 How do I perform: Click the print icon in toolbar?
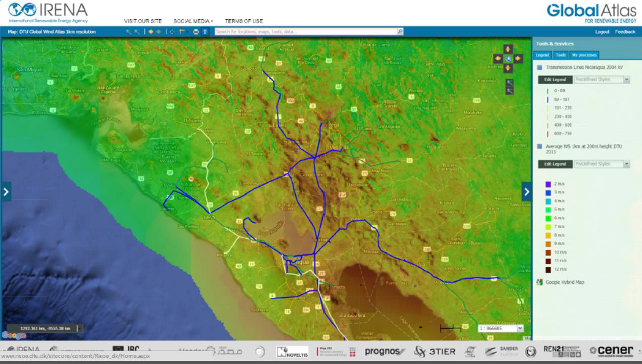click(x=195, y=32)
